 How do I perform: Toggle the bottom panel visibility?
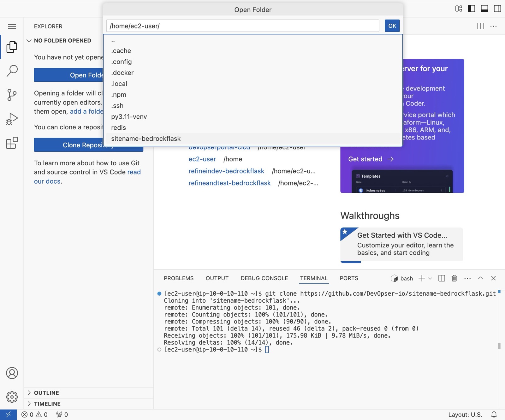click(484, 9)
